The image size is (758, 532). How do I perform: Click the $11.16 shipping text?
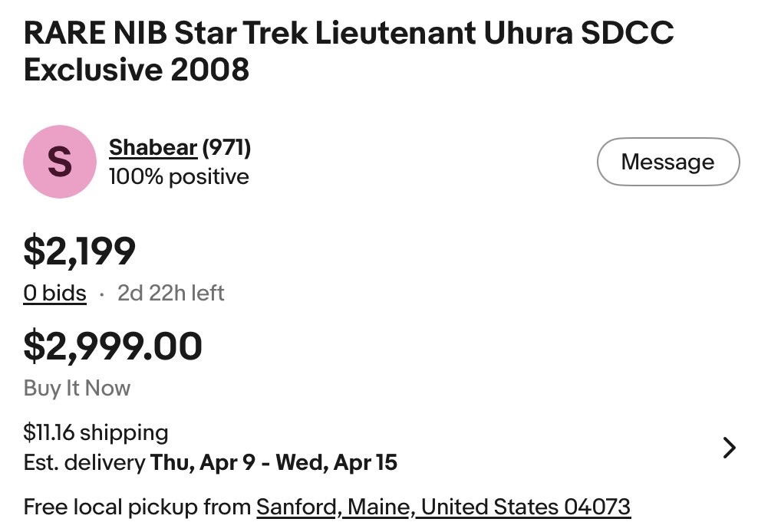(x=96, y=432)
